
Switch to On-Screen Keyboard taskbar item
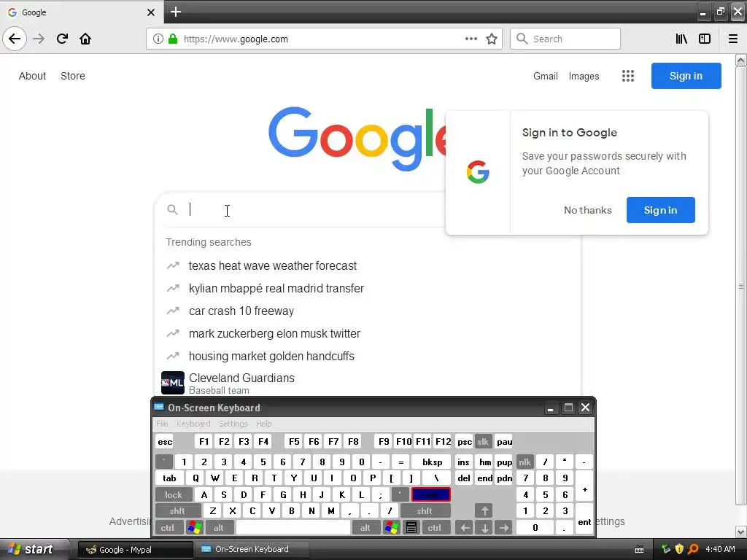(x=251, y=550)
